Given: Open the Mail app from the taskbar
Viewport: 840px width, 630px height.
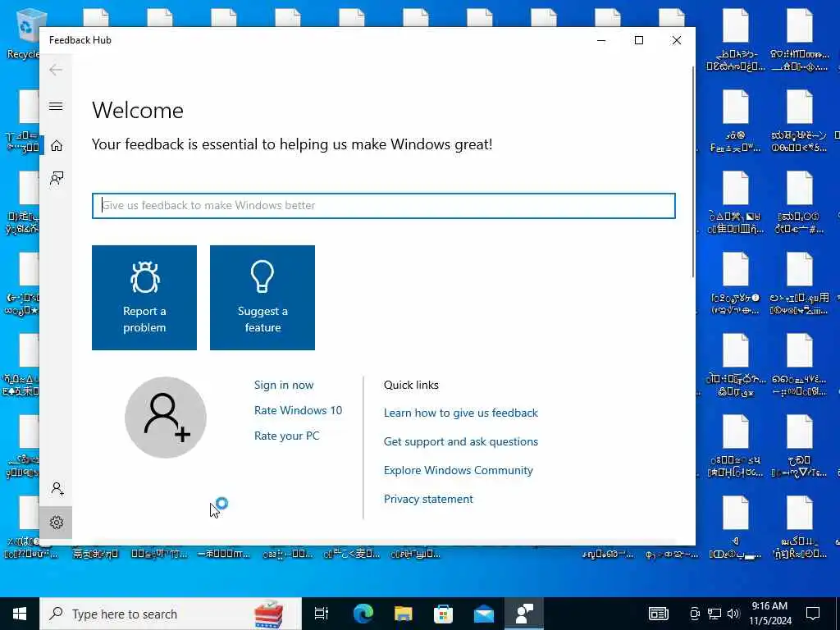Looking at the screenshot, I should (484, 614).
